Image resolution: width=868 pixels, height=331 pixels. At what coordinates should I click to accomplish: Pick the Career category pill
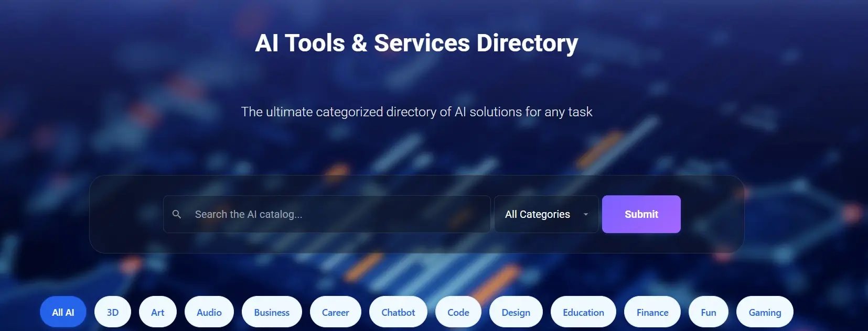pos(336,312)
